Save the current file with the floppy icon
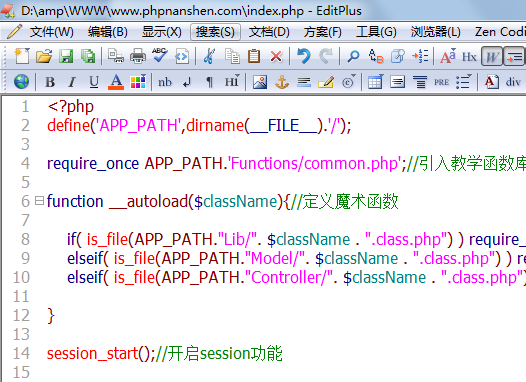The height and width of the screenshot is (382, 526). [66, 56]
